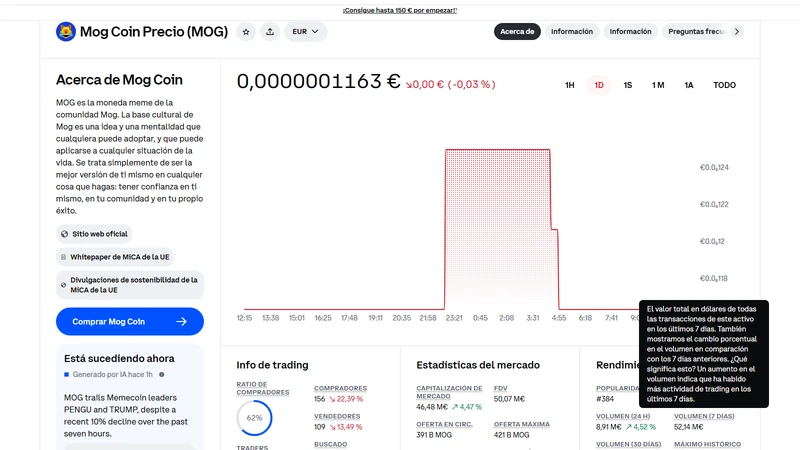
Task: Add Mog Coin to favorites star
Action: 246,32
